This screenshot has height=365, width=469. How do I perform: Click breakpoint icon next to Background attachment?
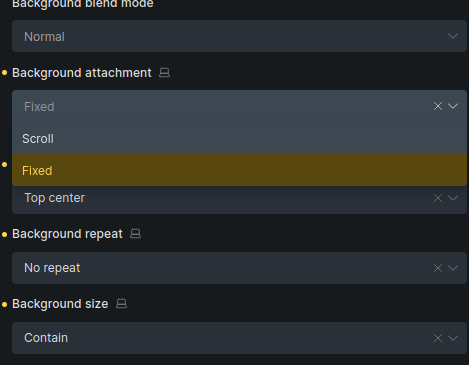tap(164, 73)
